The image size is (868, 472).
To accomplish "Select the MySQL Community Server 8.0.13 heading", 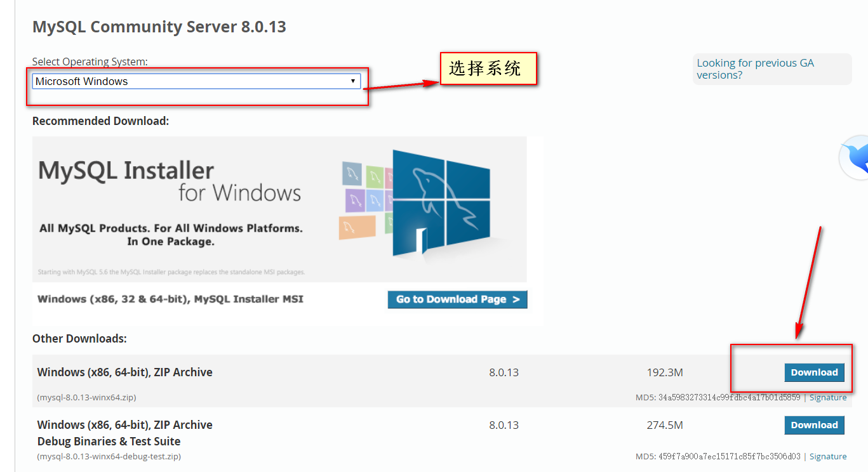I will pyautogui.click(x=159, y=27).
